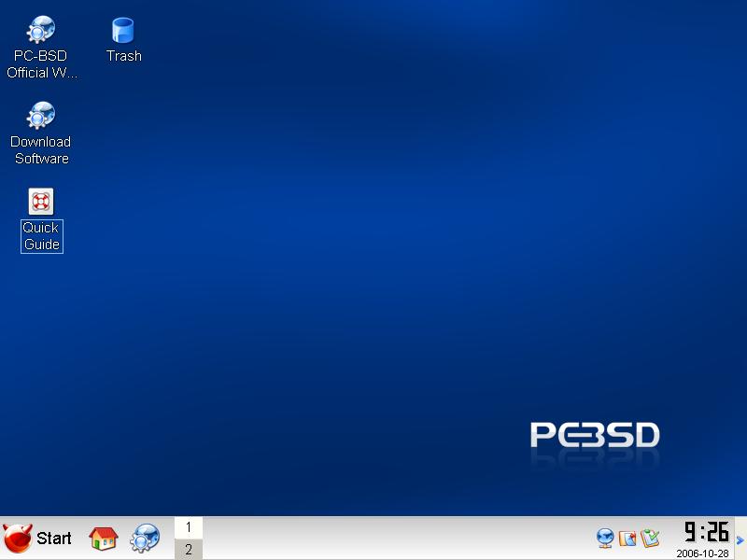Open the Klipper clipboard tray icon

point(626,538)
